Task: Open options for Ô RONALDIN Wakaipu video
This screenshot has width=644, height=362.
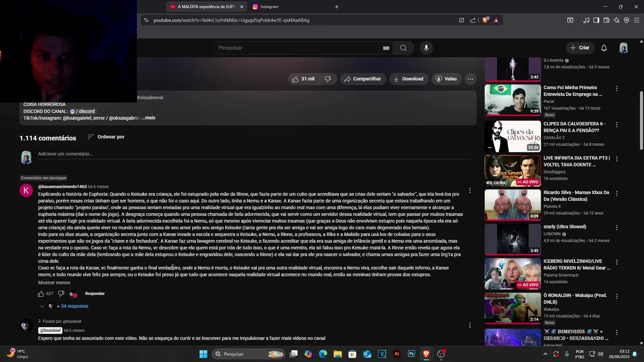Action: tap(617, 296)
